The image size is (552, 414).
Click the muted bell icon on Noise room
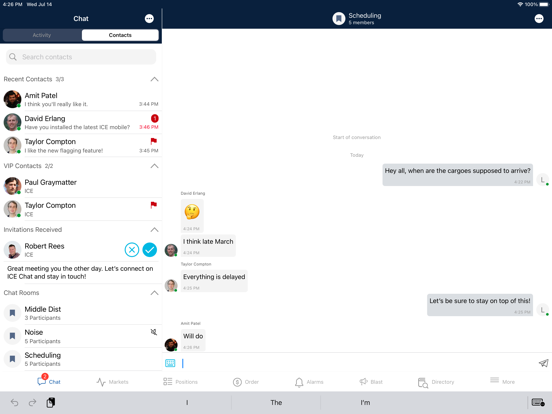(x=153, y=332)
